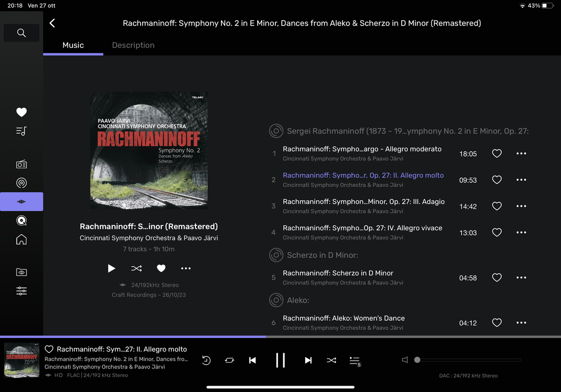Shuffle the album under the cover
The height and width of the screenshot is (392, 561).
coord(136,268)
